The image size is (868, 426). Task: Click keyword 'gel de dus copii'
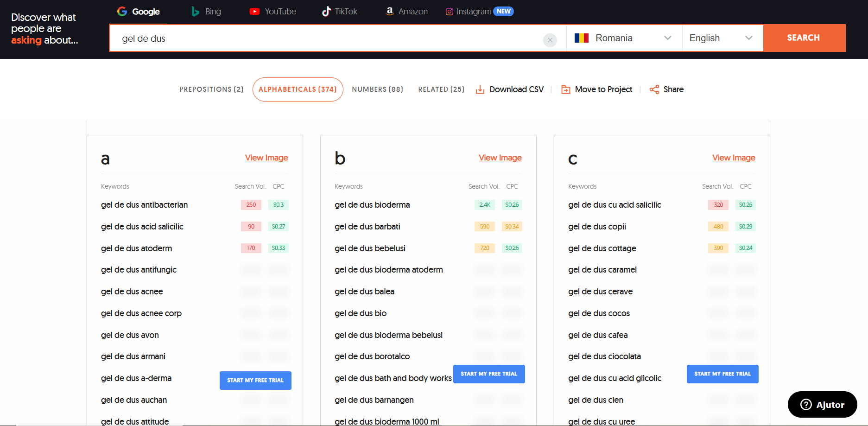pyautogui.click(x=597, y=227)
